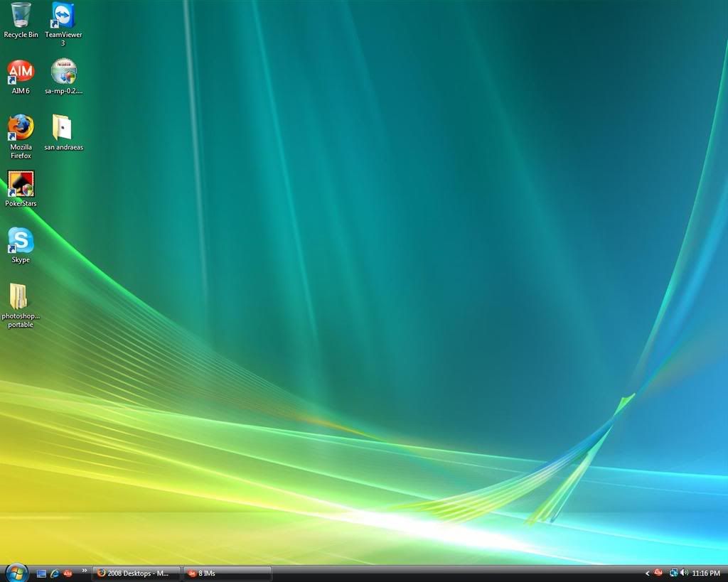The width and height of the screenshot is (728, 582).
Task: Open the Windows Start menu orb
Action: click(x=16, y=572)
